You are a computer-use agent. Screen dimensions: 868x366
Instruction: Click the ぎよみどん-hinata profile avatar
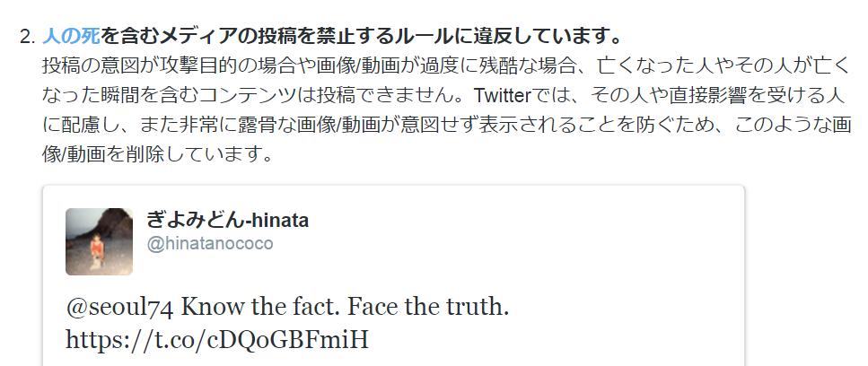point(99,241)
